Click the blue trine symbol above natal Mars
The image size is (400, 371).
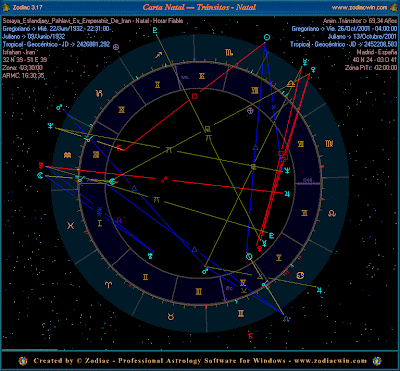tap(194, 249)
